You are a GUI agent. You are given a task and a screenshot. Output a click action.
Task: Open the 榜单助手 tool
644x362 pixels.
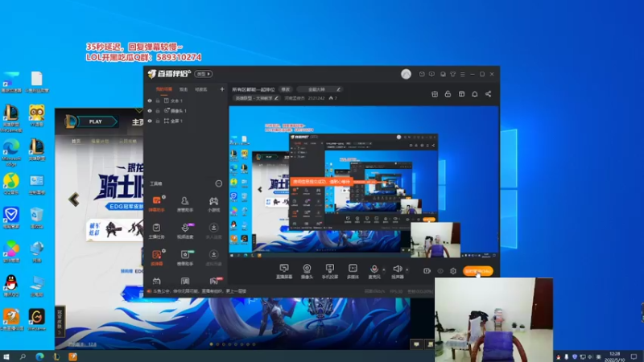(185, 257)
